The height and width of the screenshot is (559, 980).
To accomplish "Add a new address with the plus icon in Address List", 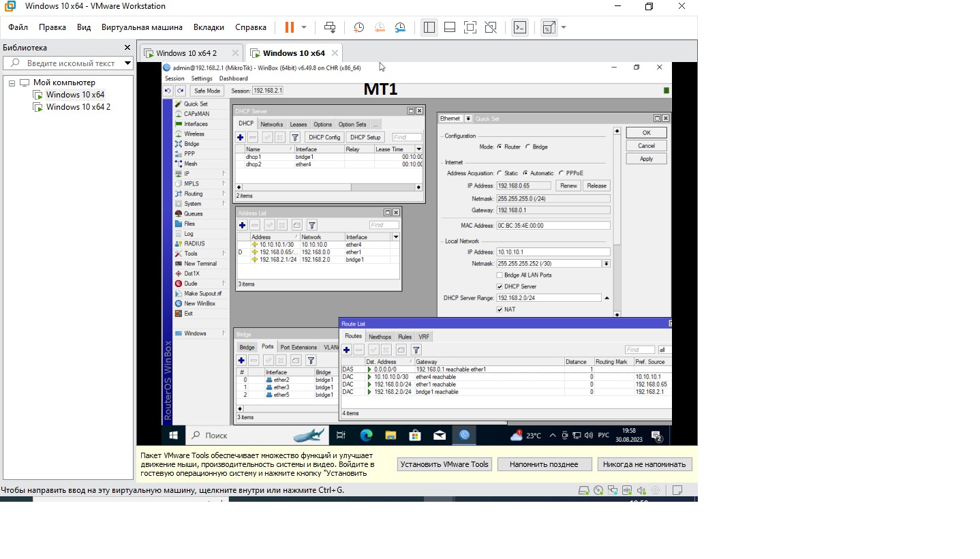I will [242, 225].
